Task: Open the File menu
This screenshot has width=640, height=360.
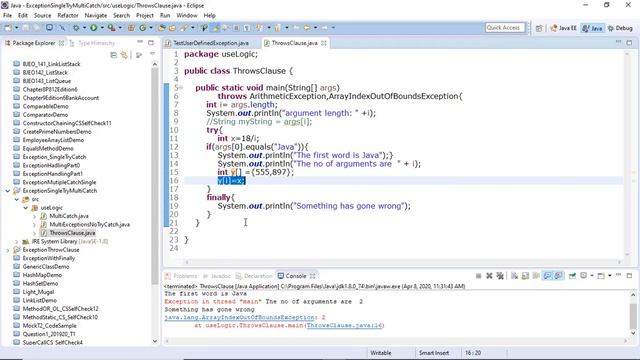Action: [x=7, y=16]
